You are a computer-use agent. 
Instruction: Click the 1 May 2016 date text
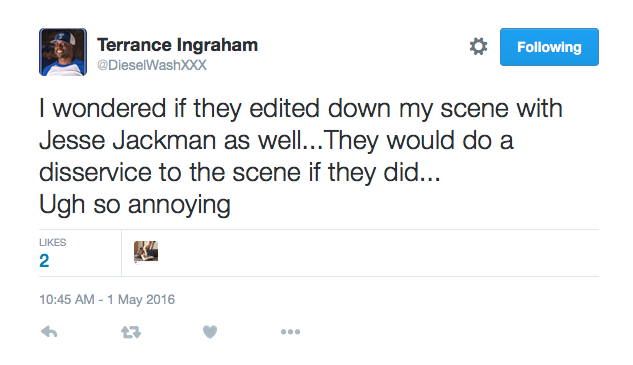click(x=141, y=300)
